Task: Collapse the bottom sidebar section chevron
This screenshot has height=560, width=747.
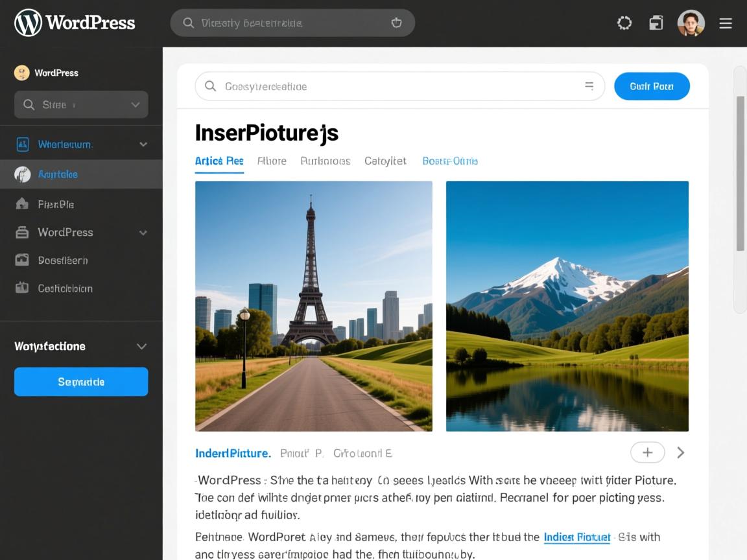Action: pyautogui.click(x=141, y=347)
